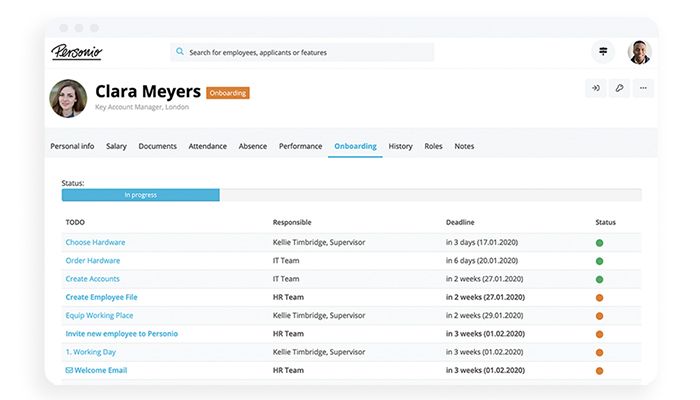700x400 pixels.
Task: Open the user avatar menu
Action: 639,52
